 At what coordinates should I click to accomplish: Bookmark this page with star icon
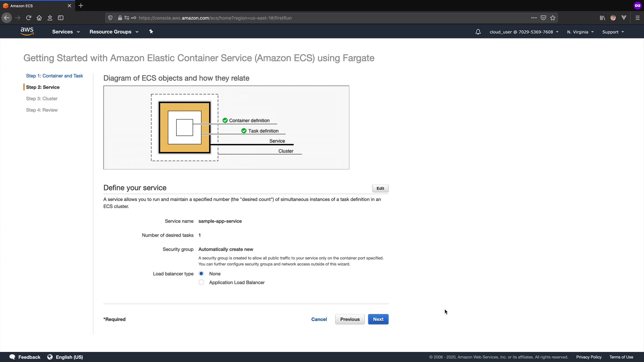coord(553,18)
